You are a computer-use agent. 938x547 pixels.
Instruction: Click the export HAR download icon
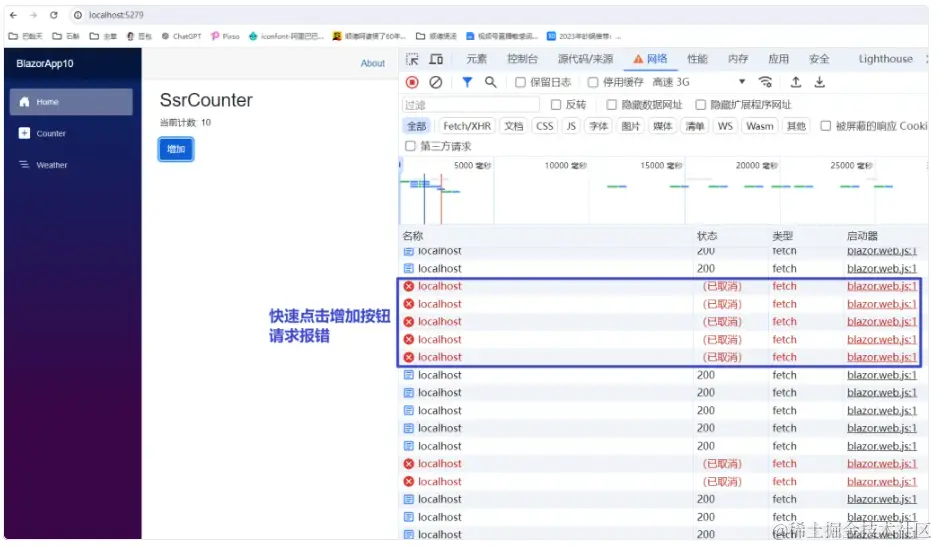820,82
